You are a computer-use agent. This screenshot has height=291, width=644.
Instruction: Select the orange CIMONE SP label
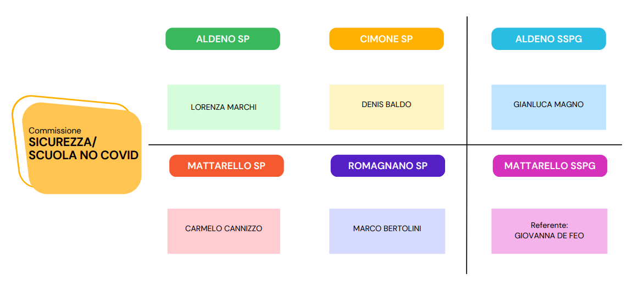coord(386,39)
